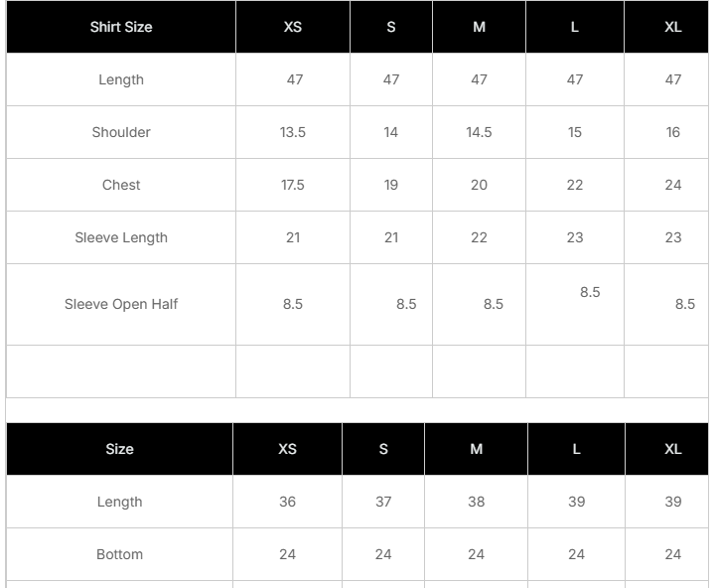Select shoulder value 14.5 for size M
Viewport: 718px width, 588px height.
coord(479,132)
